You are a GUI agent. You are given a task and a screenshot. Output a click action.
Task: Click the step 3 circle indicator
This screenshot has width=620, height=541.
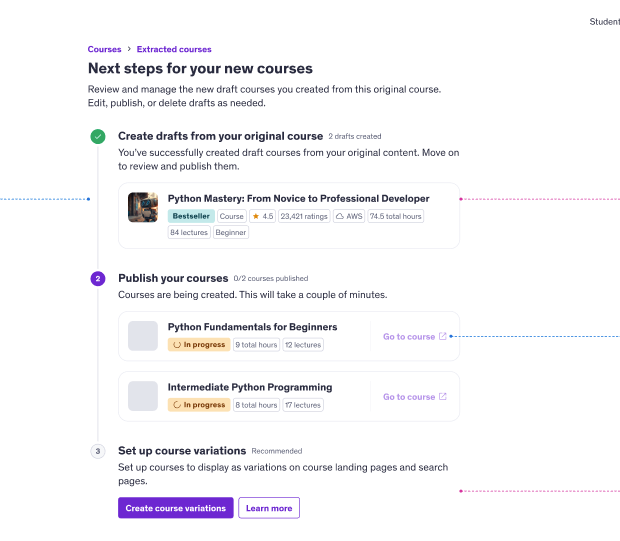coord(98,451)
